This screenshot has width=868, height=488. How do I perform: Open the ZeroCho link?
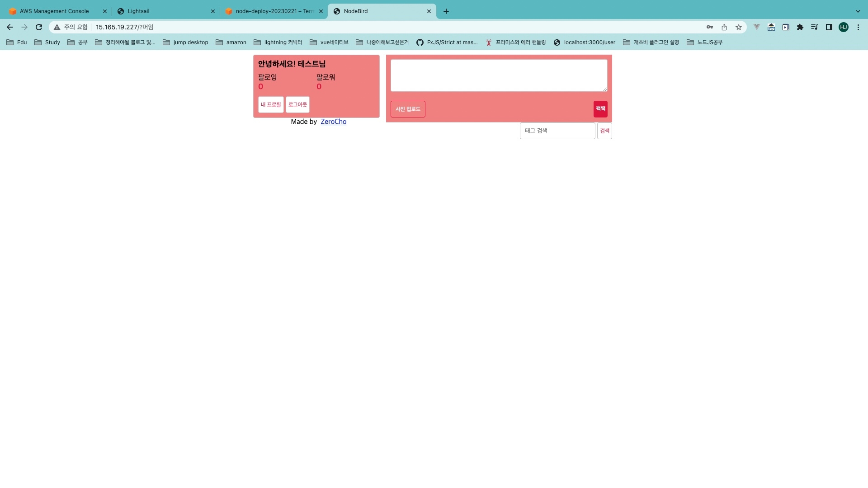334,122
